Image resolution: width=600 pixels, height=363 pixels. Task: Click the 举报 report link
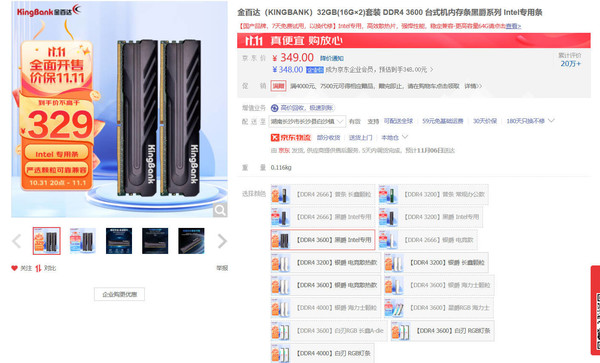[222, 268]
